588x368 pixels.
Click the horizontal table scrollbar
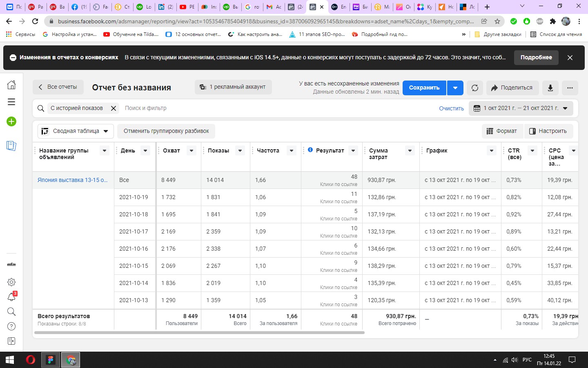click(199, 332)
